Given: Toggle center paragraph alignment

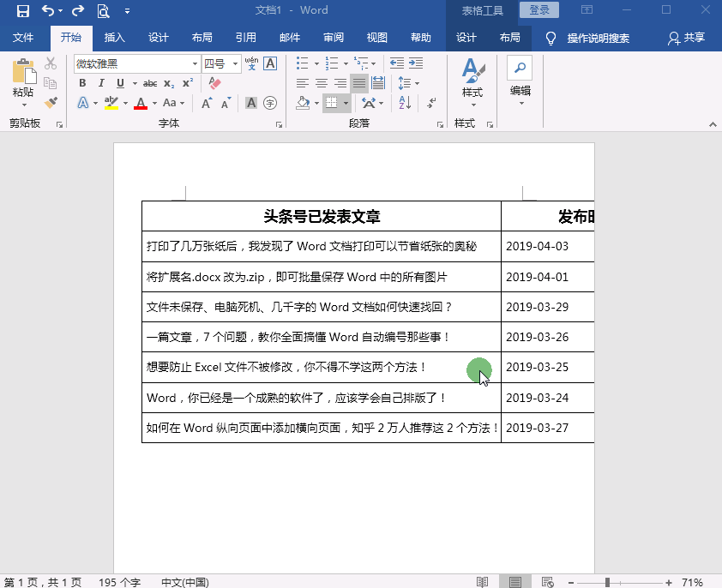Looking at the screenshot, I should (x=322, y=82).
